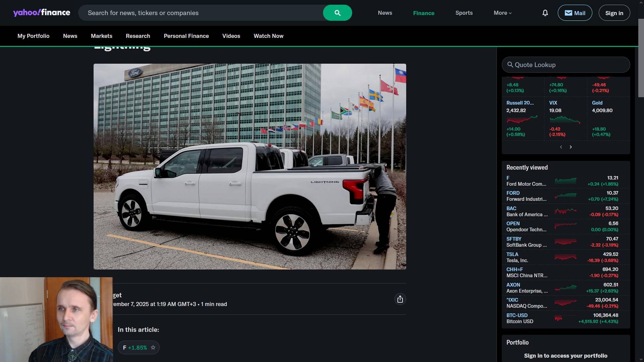This screenshot has width=644, height=362.
Task: Star the F ticker to watchlist
Action: (153, 348)
